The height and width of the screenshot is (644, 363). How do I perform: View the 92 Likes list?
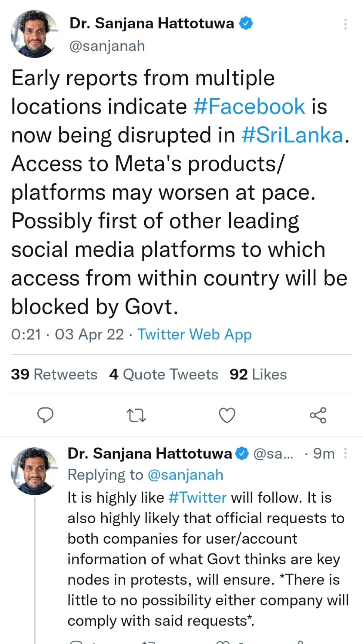point(258,374)
